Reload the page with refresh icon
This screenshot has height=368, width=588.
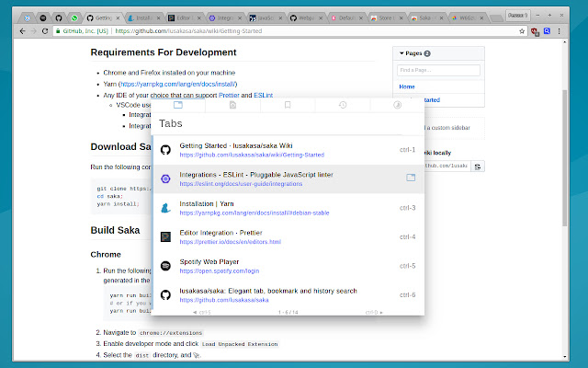coord(50,31)
